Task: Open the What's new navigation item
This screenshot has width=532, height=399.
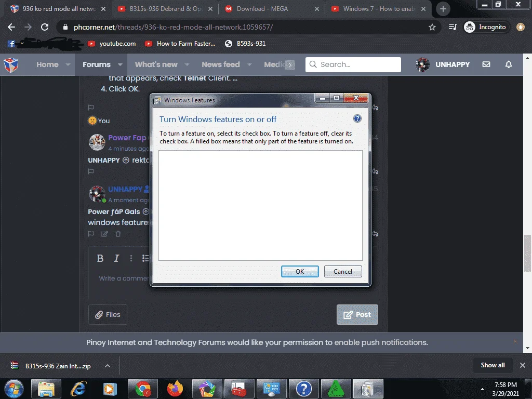Action: [x=156, y=64]
